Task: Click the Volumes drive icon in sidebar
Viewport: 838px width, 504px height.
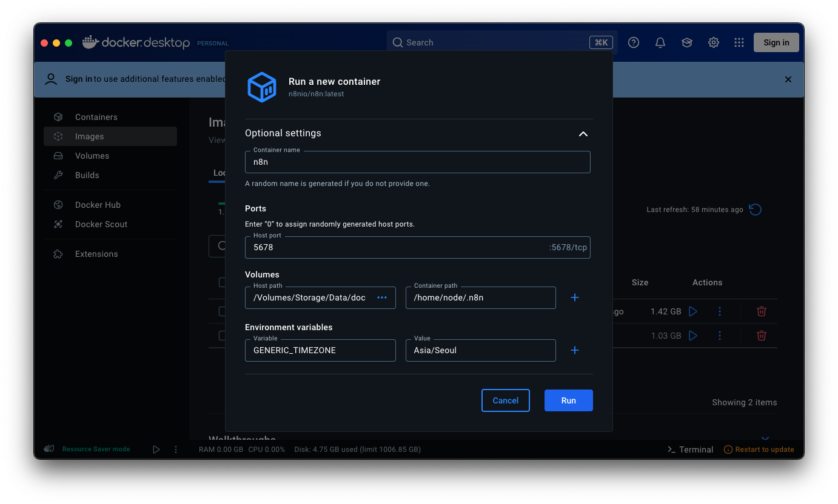Action: click(58, 156)
